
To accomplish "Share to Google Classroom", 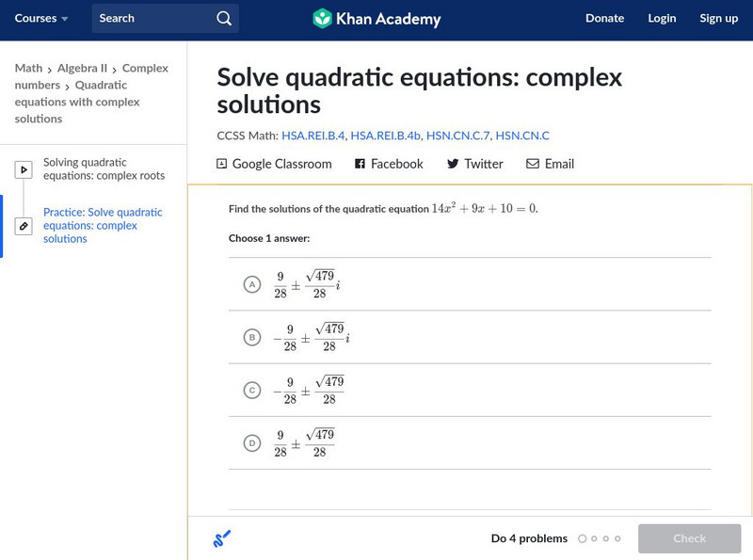I will point(274,164).
